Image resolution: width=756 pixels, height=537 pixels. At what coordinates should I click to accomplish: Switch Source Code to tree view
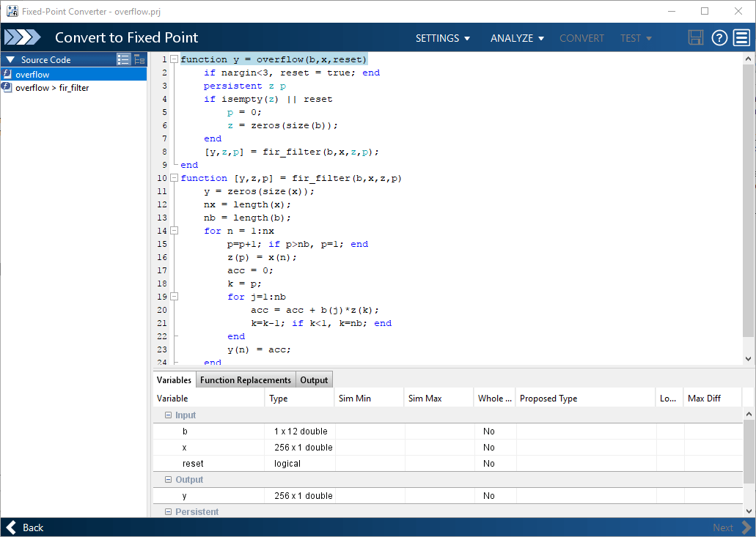[139, 59]
